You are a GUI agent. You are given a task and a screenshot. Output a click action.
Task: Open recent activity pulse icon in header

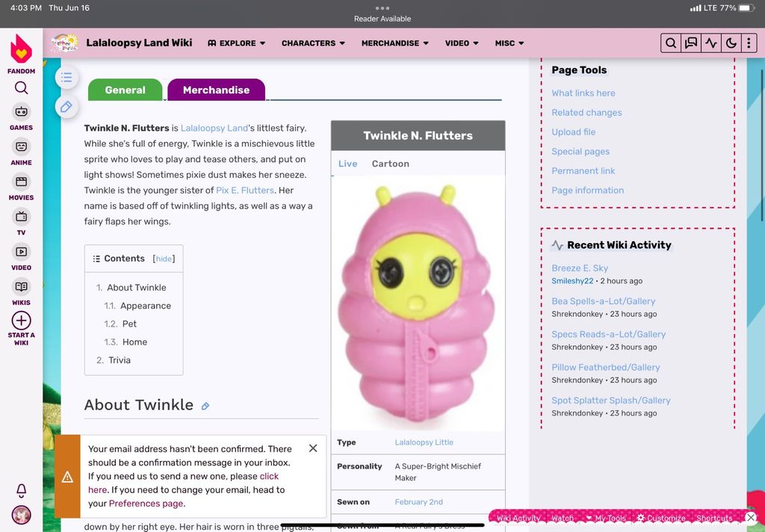click(711, 43)
